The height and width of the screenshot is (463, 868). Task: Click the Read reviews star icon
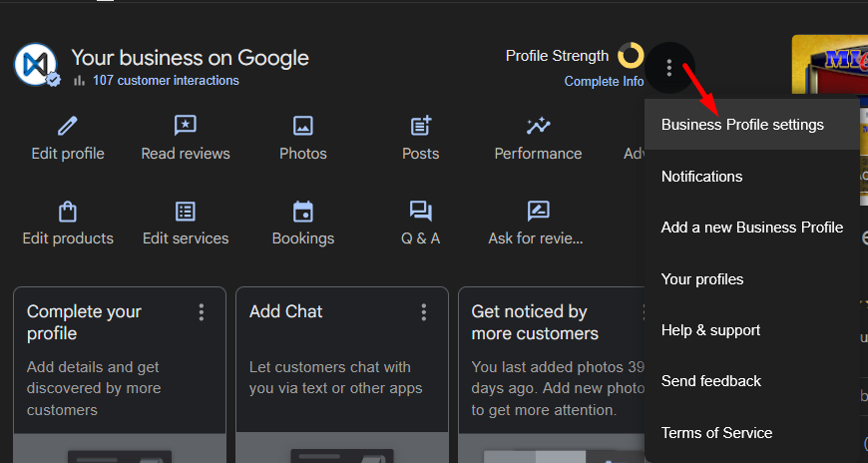click(186, 126)
